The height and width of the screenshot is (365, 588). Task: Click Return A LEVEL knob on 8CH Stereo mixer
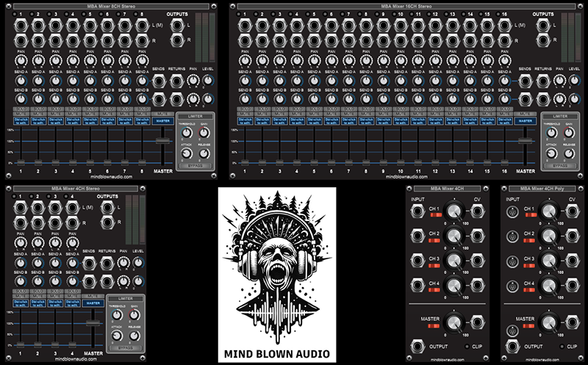click(x=208, y=80)
